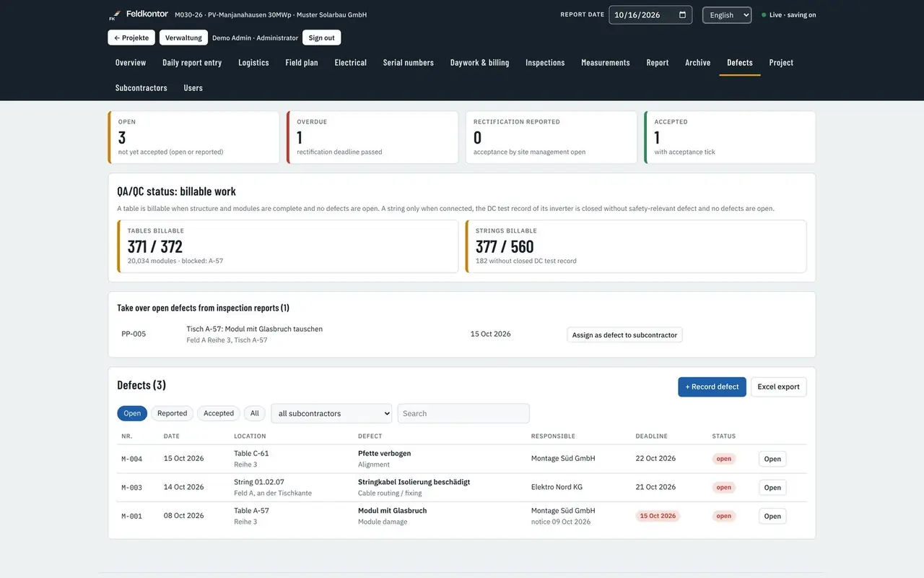The width and height of the screenshot is (924, 578).
Task: Click into the defects Search field
Action: coord(463,413)
